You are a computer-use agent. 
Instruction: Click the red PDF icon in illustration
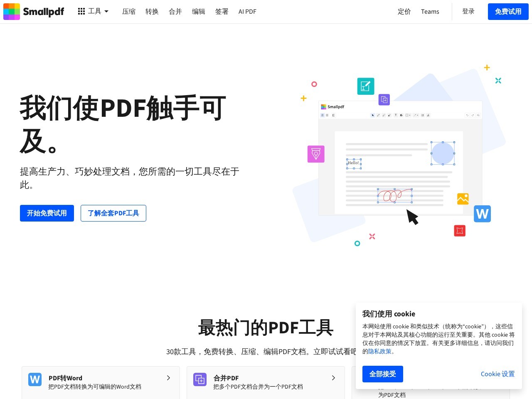460,231
